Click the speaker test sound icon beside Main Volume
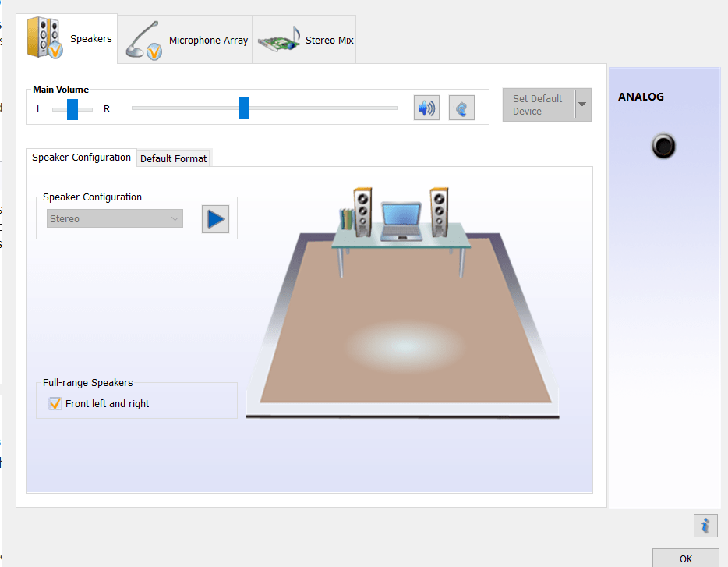The height and width of the screenshot is (567, 728). (x=426, y=107)
